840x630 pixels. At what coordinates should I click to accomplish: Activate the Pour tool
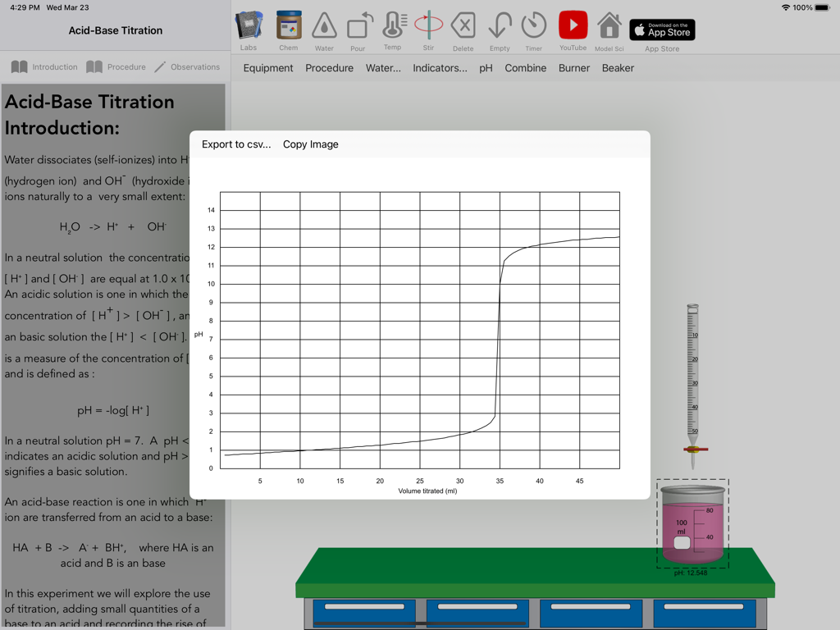(x=359, y=29)
